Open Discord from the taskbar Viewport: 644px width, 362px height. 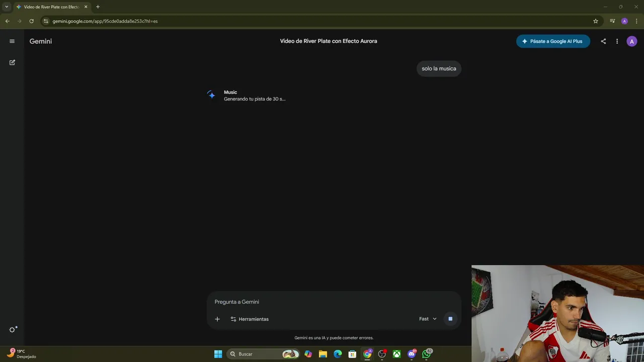click(x=412, y=354)
